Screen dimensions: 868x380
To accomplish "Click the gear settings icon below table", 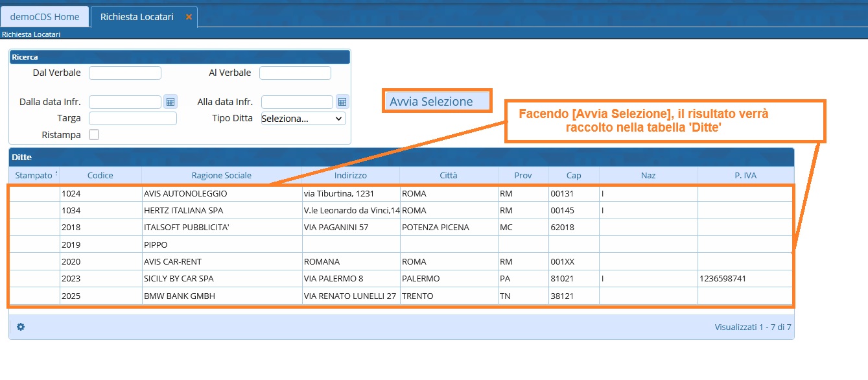I will pyautogui.click(x=21, y=327).
